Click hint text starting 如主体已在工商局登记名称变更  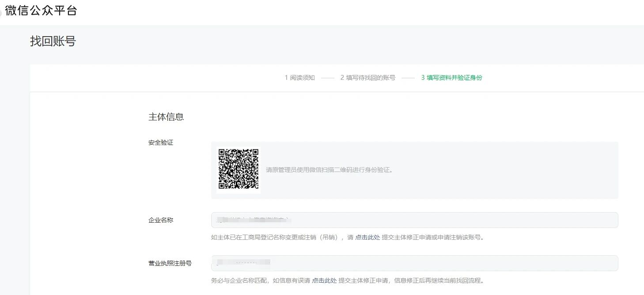click(348, 237)
